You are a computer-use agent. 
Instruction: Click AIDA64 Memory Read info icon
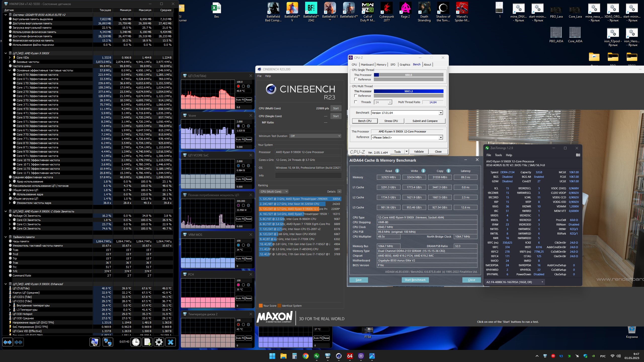pos(397,171)
